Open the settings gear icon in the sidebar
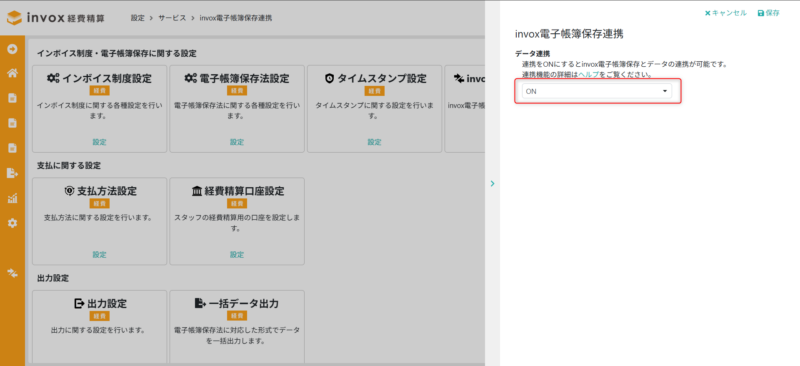 click(x=12, y=223)
